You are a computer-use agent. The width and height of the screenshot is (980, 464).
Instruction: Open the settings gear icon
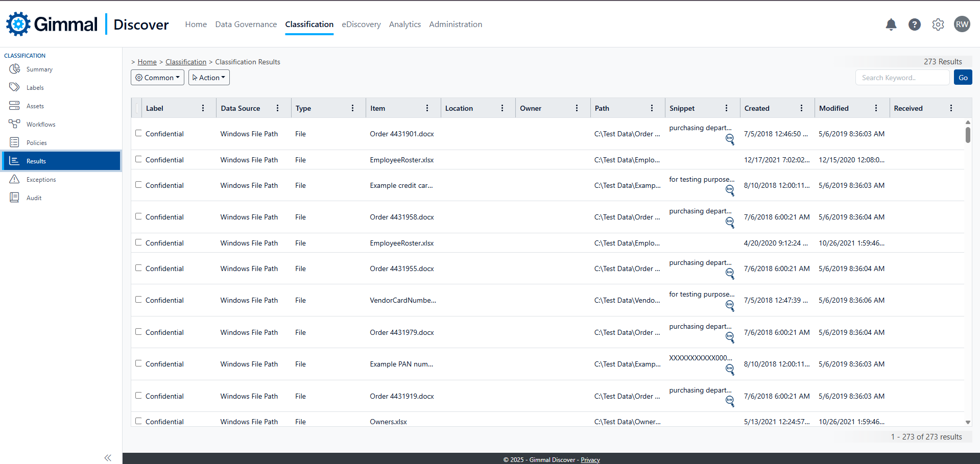[x=938, y=25]
